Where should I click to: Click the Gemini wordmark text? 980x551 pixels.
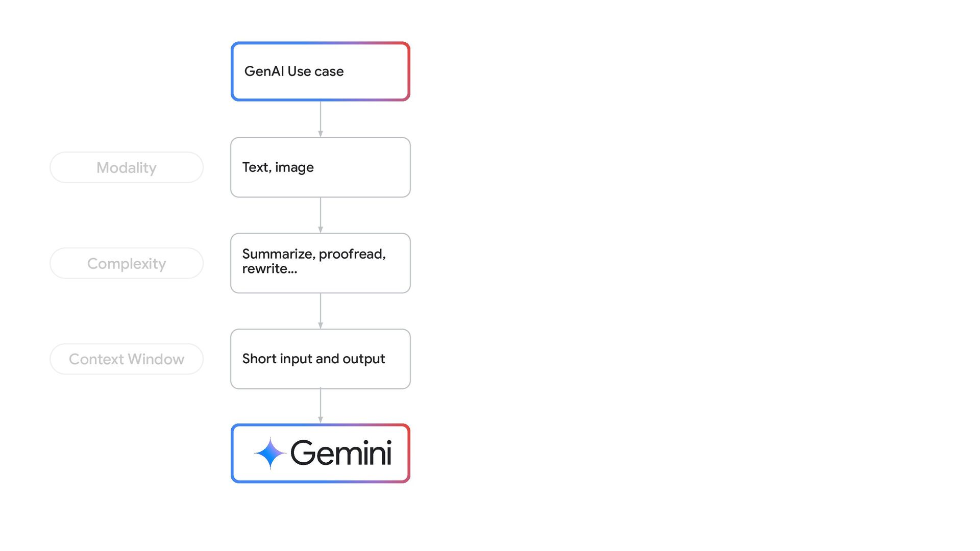click(341, 453)
